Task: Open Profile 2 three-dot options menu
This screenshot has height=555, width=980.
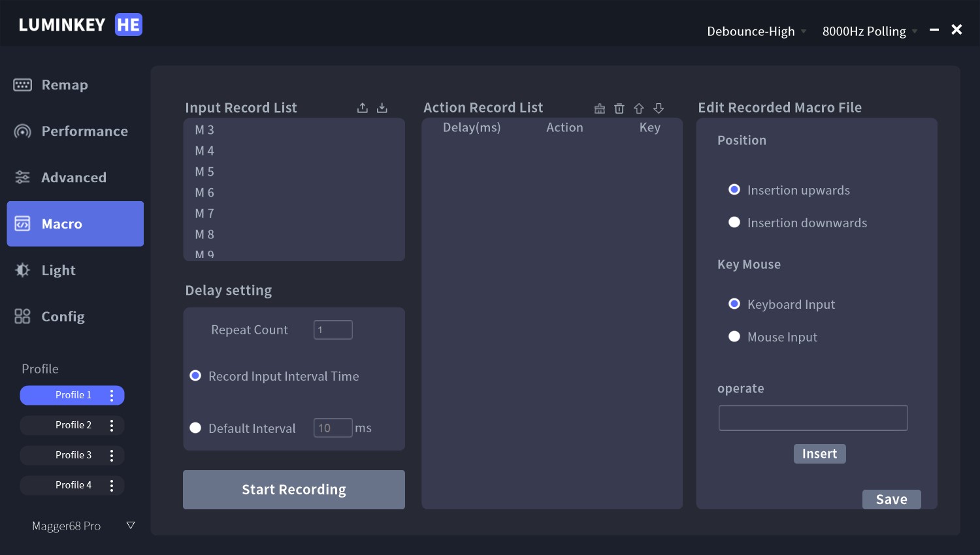Action: click(x=112, y=425)
